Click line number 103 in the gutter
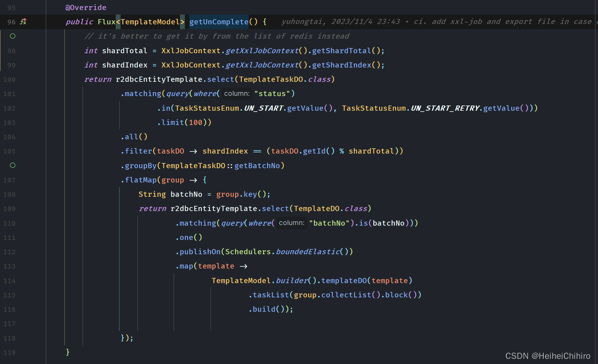This screenshot has height=364, width=598. click(9, 123)
